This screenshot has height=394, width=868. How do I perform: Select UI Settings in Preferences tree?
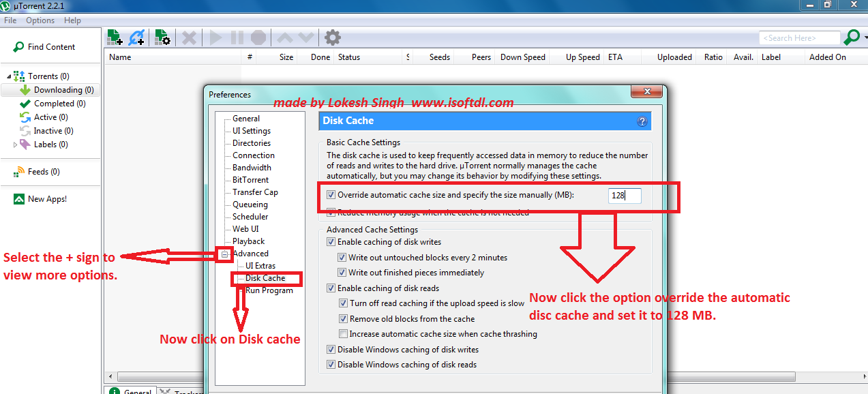pos(252,131)
